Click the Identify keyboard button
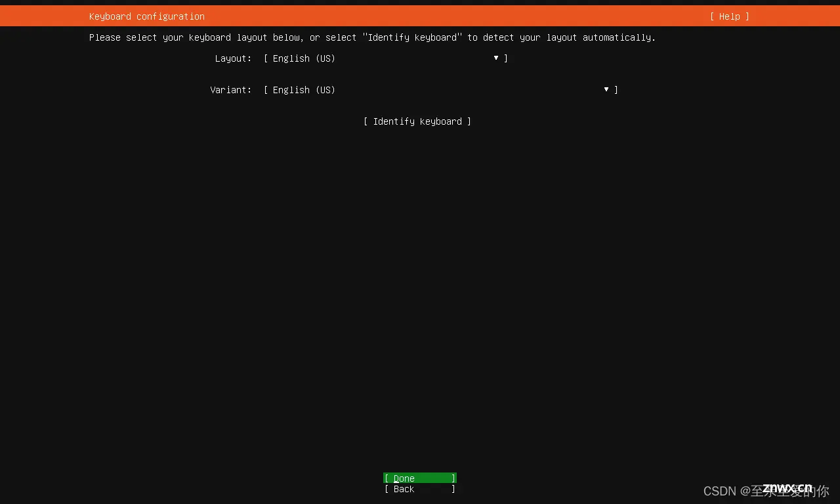The width and height of the screenshot is (840, 504). coord(417,121)
